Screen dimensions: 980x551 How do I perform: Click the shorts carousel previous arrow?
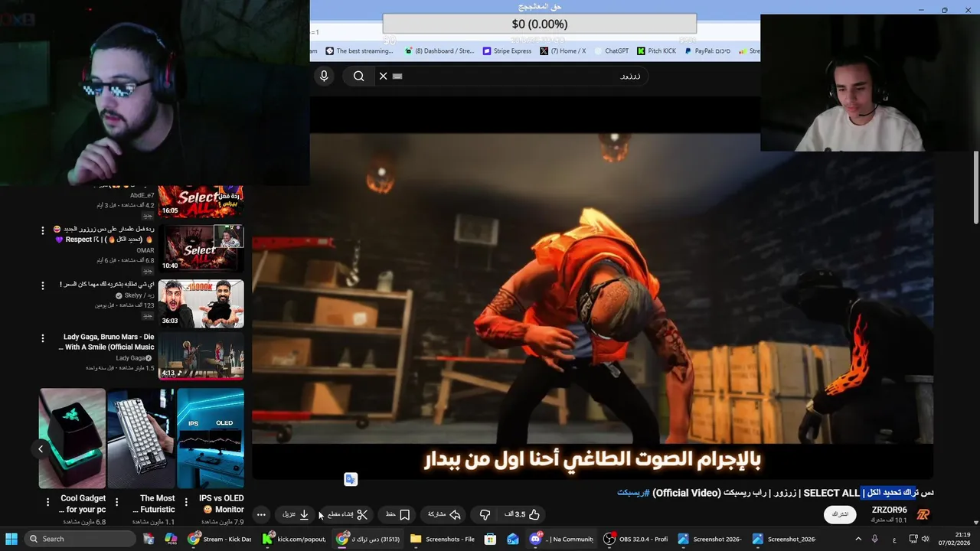coord(41,449)
